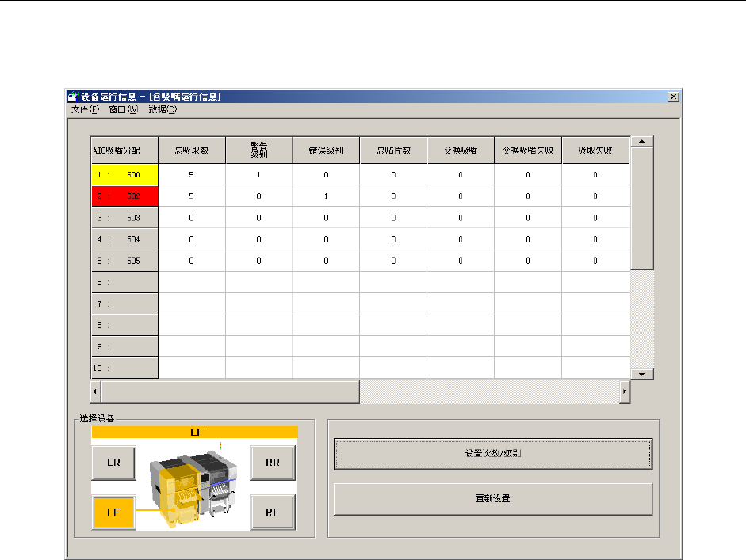This screenshot has height=560, width=746.
Task: Select empty nozzle row header 9
Action: 124,347
